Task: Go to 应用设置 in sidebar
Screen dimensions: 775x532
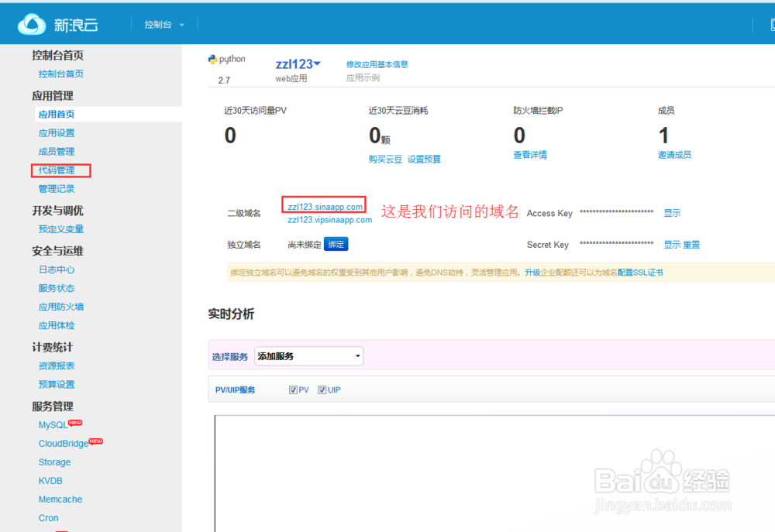Action: pyautogui.click(x=57, y=133)
